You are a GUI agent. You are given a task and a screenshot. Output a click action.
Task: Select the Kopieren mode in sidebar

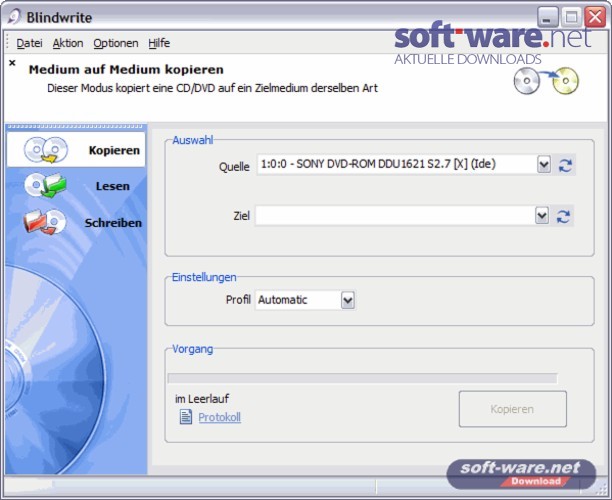[76, 150]
